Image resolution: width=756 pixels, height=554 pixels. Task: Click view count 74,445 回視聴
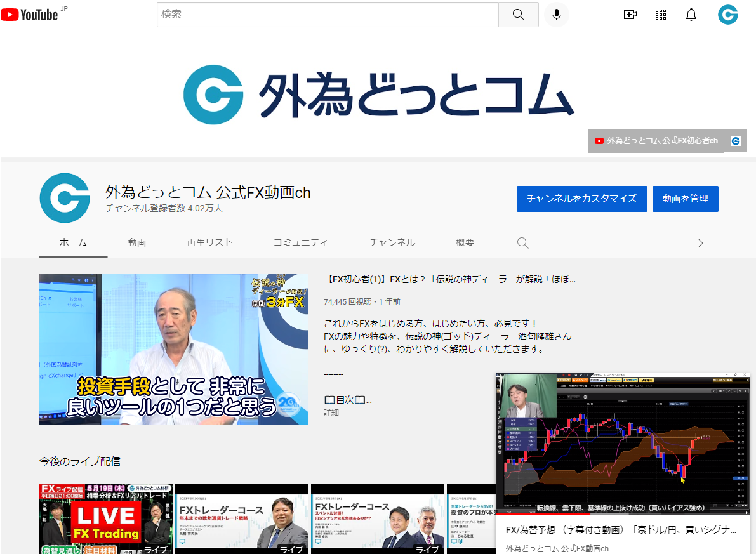click(x=347, y=302)
